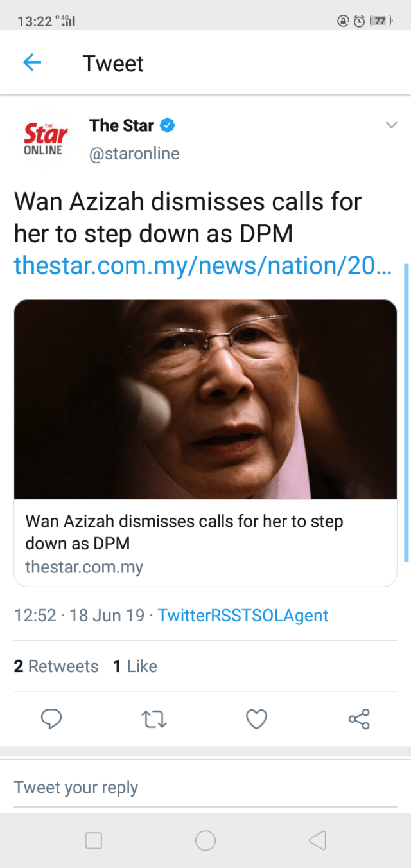The height and width of the screenshot is (868, 411).
Task: Tap The Star account name
Action: pyautogui.click(x=121, y=125)
